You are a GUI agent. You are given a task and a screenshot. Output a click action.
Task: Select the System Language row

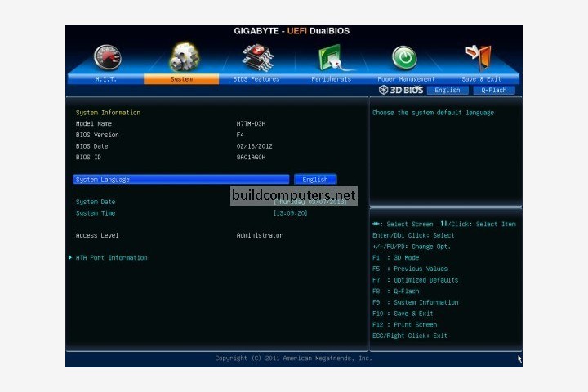coord(181,180)
